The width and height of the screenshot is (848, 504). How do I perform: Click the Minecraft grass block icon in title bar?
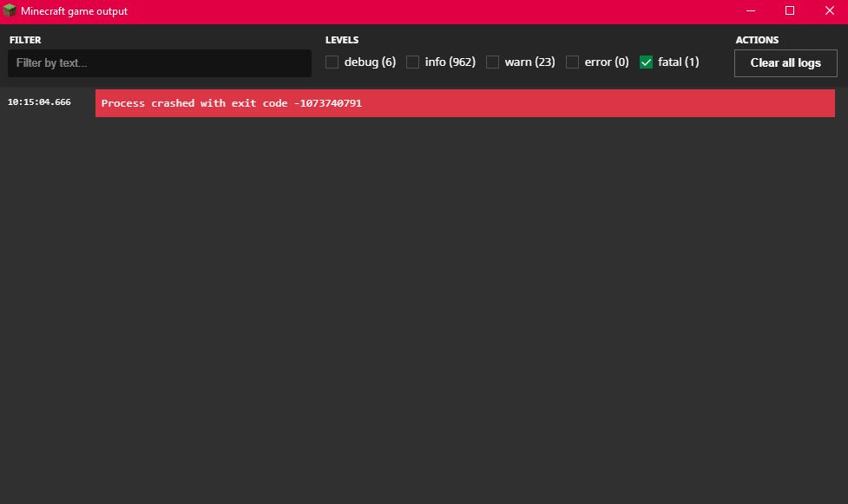pos(10,10)
